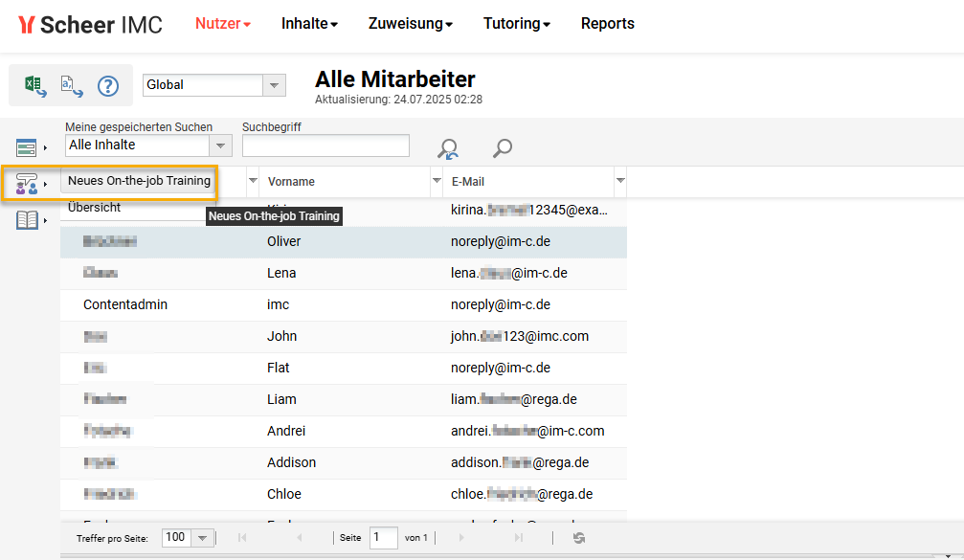Click inside the Suchbegriff search field
Image resolution: width=964 pixels, height=560 pixels.
(325, 145)
